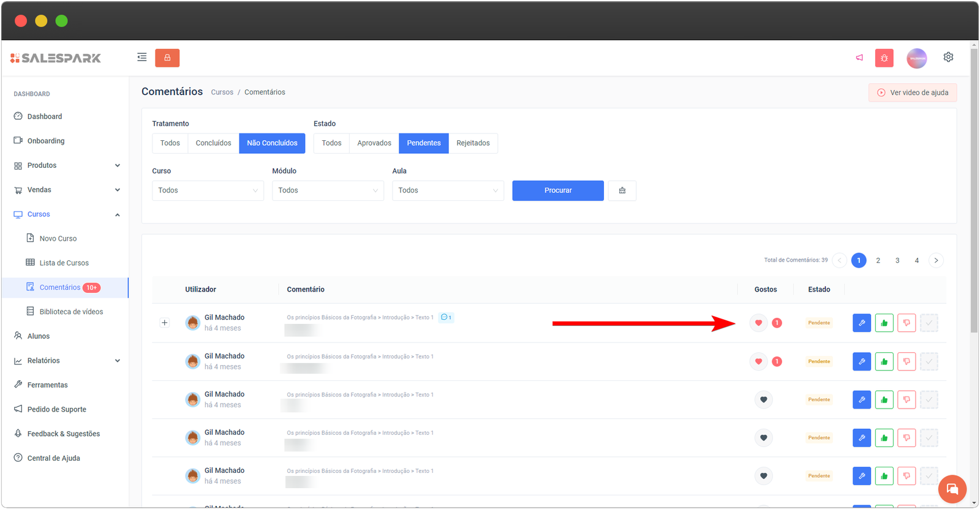The width and height of the screenshot is (980, 509).
Task: Open the chat support bubble
Action: pyautogui.click(x=952, y=489)
